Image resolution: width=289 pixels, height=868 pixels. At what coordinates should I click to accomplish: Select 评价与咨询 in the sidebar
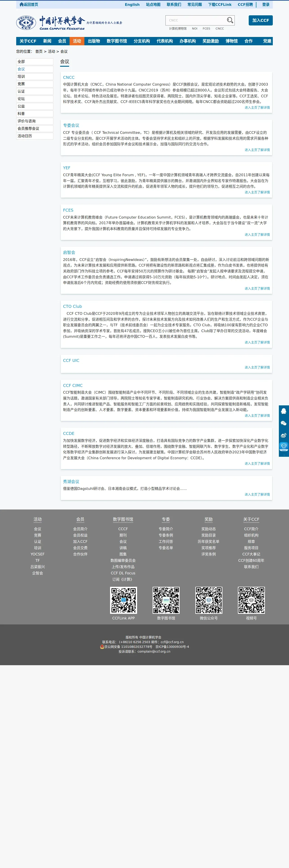click(35, 121)
